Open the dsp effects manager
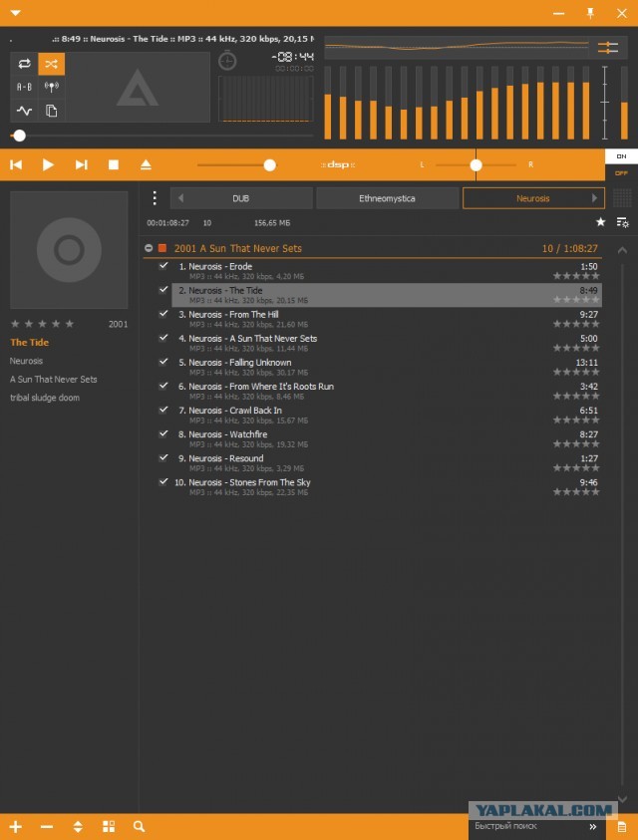This screenshot has width=638, height=840. (x=338, y=164)
